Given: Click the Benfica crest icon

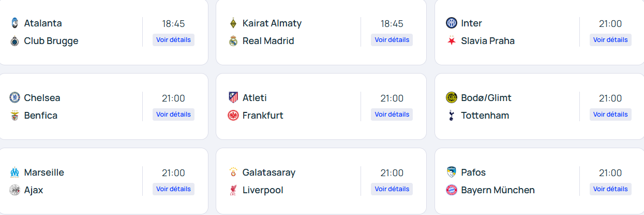Looking at the screenshot, I should 14,116.
